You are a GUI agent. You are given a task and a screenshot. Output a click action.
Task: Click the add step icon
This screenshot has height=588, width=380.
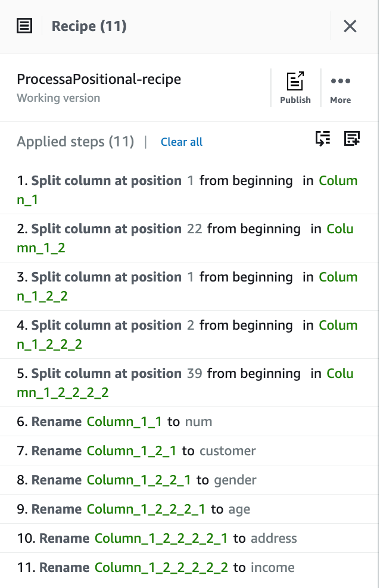[352, 139]
